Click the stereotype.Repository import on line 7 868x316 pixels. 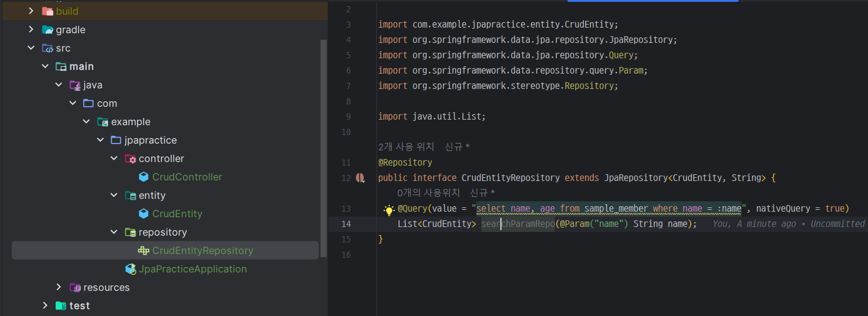(498, 86)
